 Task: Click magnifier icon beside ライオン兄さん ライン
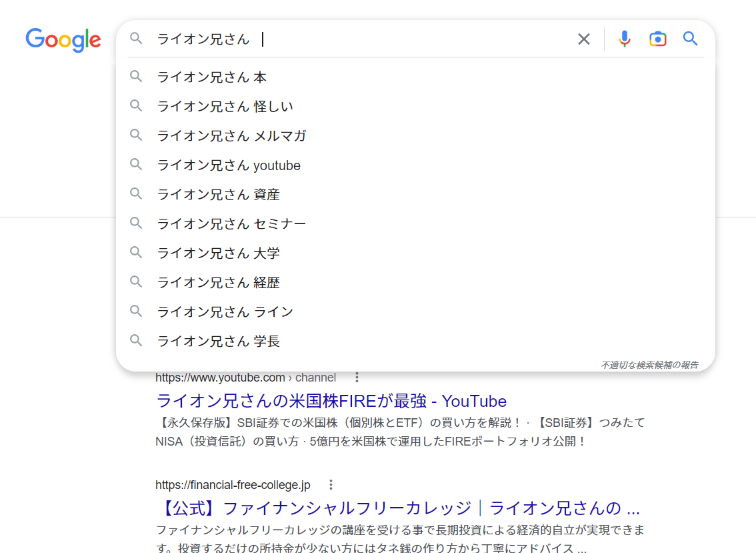[136, 312]
